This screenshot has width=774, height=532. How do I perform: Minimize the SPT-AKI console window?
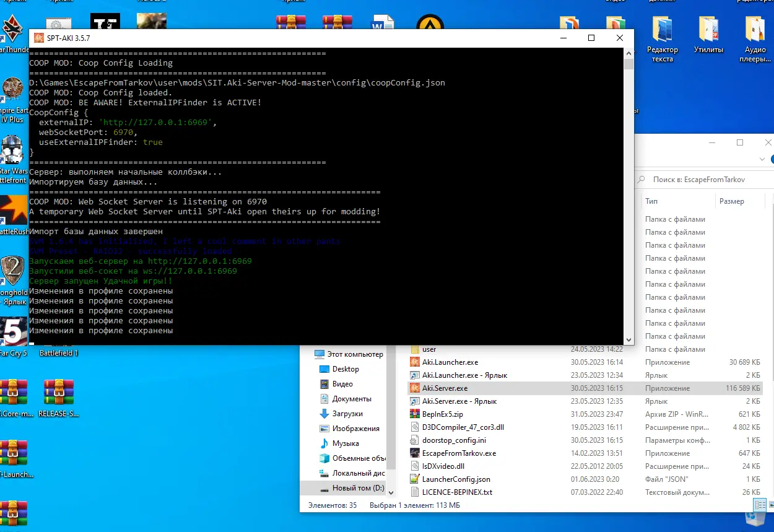(563, 38)
